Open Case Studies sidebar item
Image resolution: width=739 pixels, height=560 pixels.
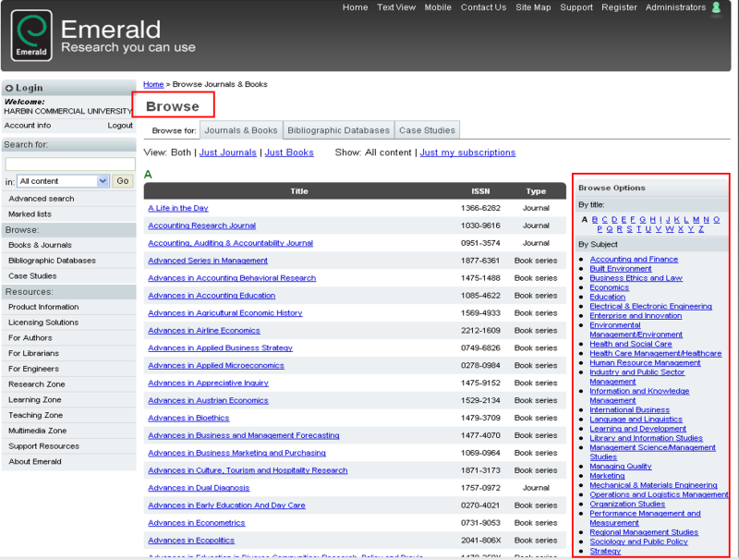pyautogui.click(x=32, y=276)
